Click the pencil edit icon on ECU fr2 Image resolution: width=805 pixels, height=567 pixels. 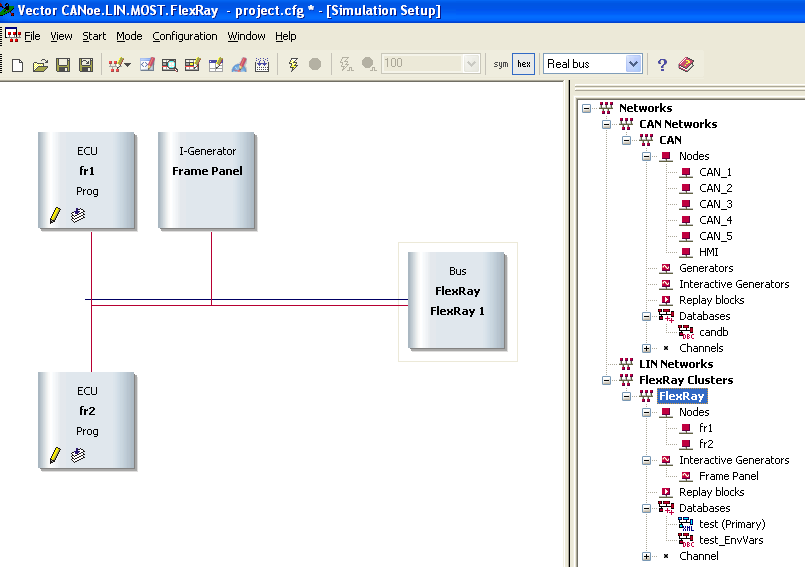click(x=55, y=455)
